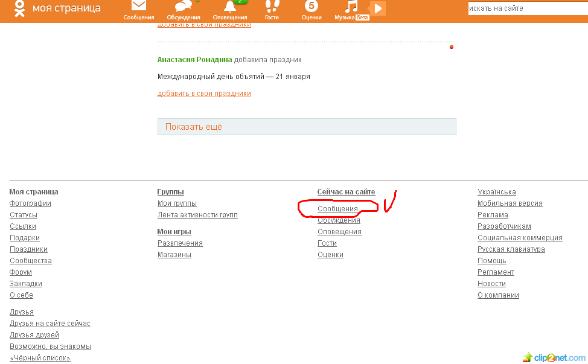Add Международный день объятий to my holidays

pyautogui.click(x=204, y=94)
